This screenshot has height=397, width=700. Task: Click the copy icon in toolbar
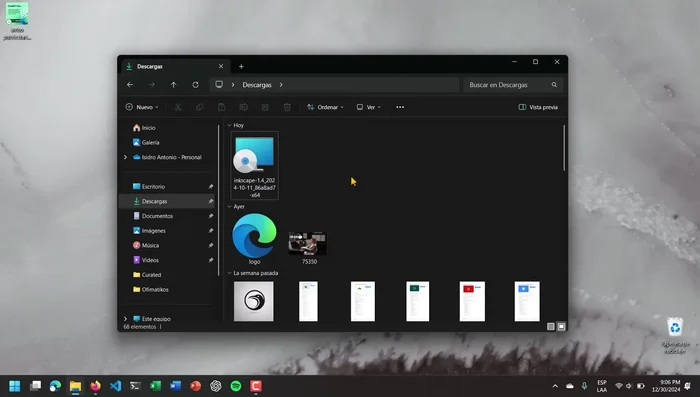200,107
